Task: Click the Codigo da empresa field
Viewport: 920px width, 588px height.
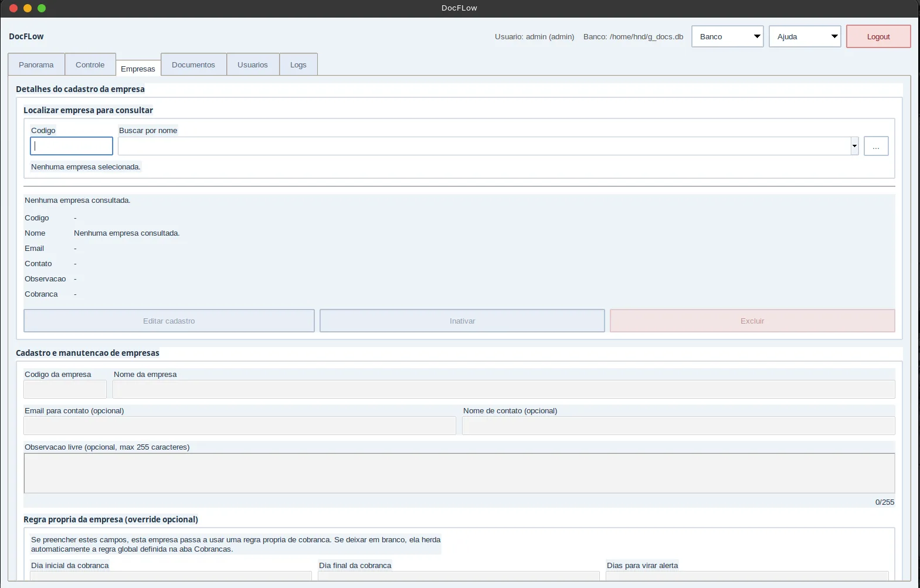Action: pyautogui.click(x=65, y=389)
